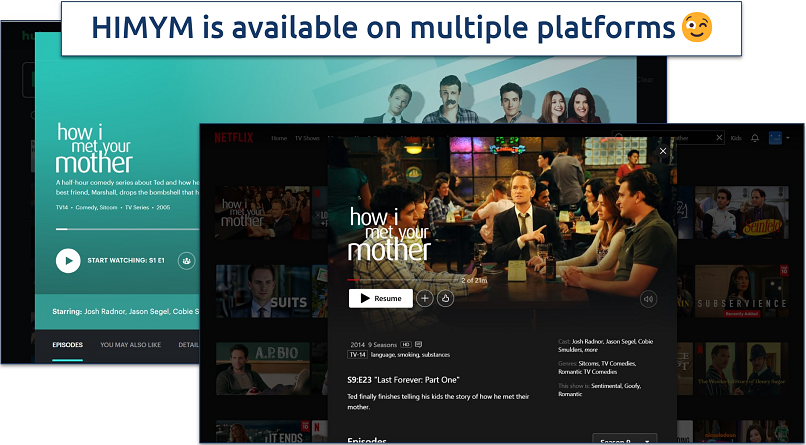The height and width of the screenshot is (445, 806).
Task: Open Netflix notifications bell
Action: coord(755,138)
